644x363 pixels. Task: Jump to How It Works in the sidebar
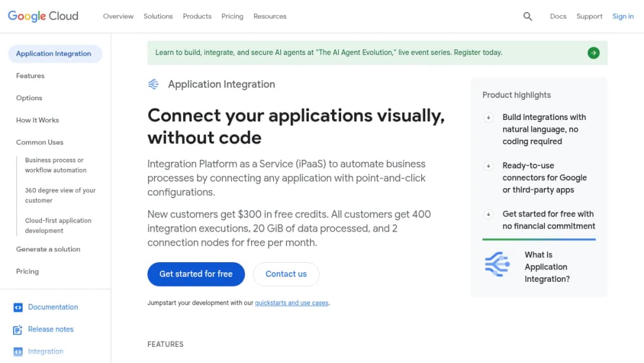tap(38, 121)
